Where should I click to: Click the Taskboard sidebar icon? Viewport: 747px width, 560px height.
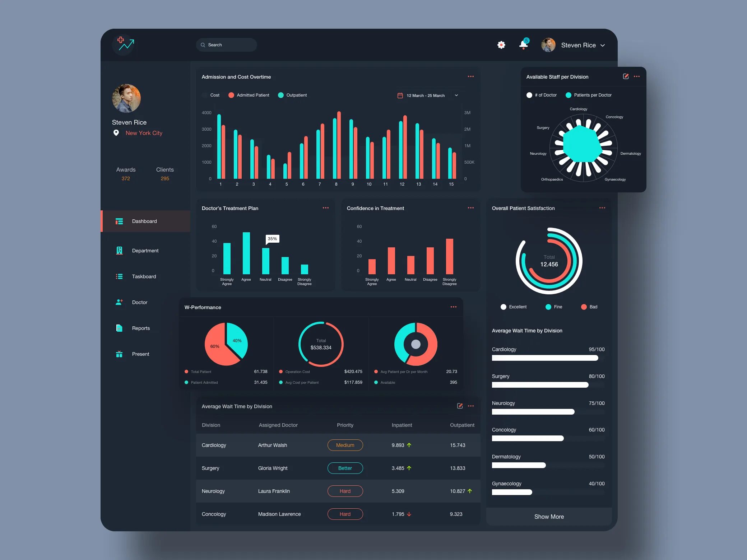click(x=118, y=276)
